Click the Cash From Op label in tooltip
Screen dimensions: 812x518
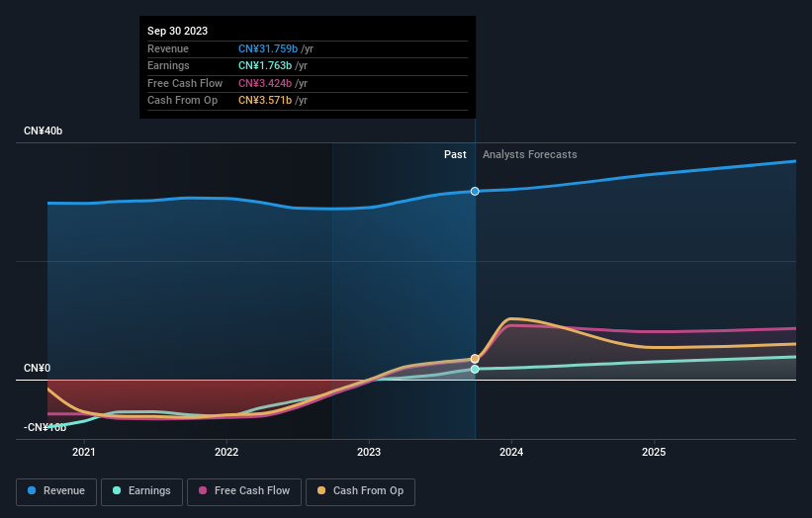182,101
